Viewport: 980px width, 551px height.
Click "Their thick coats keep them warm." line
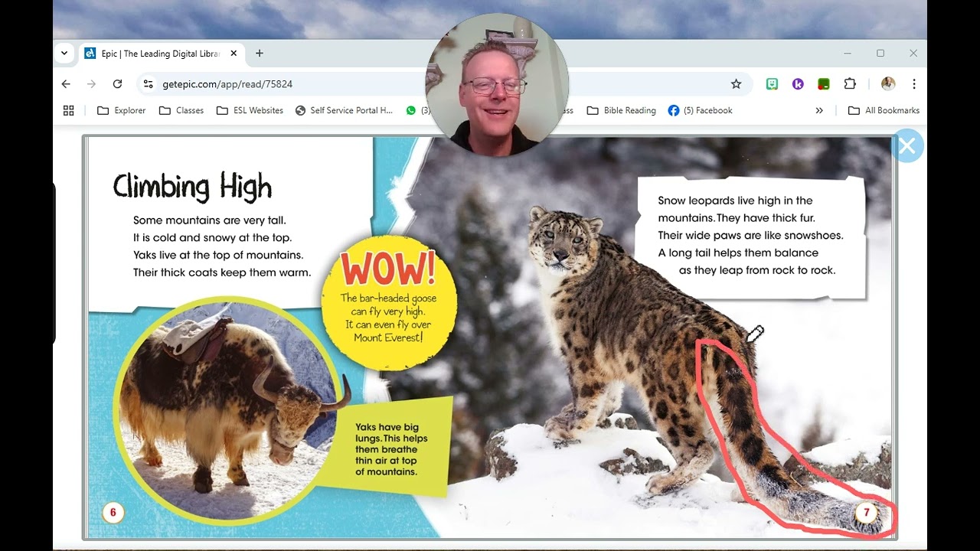222,272
